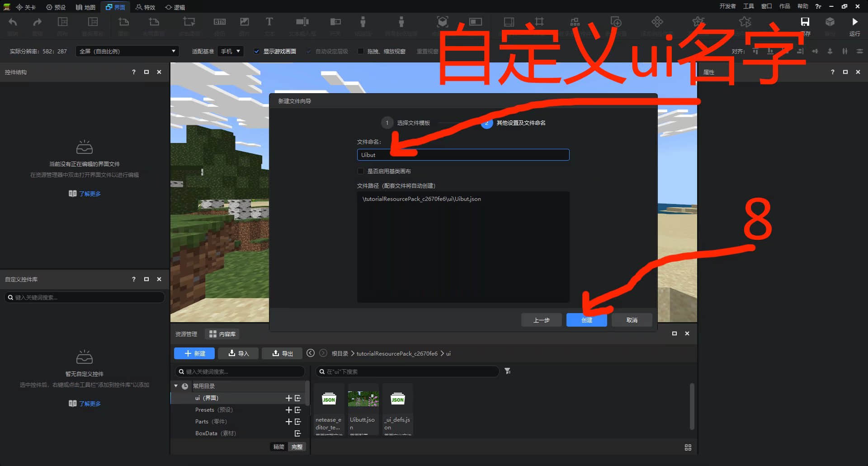Viewport: 868px width, 466px height.
Task: Switch to 完整 view mode
Action: click(x=297, y=447)
